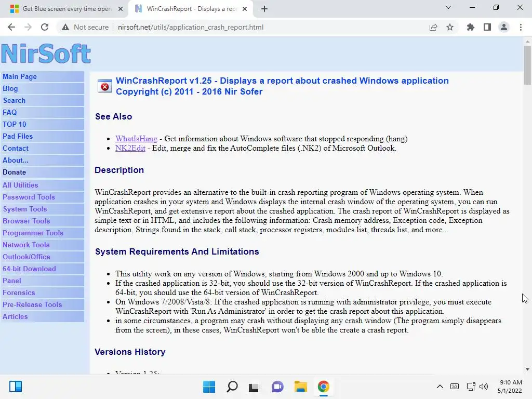This screenshot has height=399, width=532.
Task: Open the Chrome profile avatar
Action: coord(504,27)
